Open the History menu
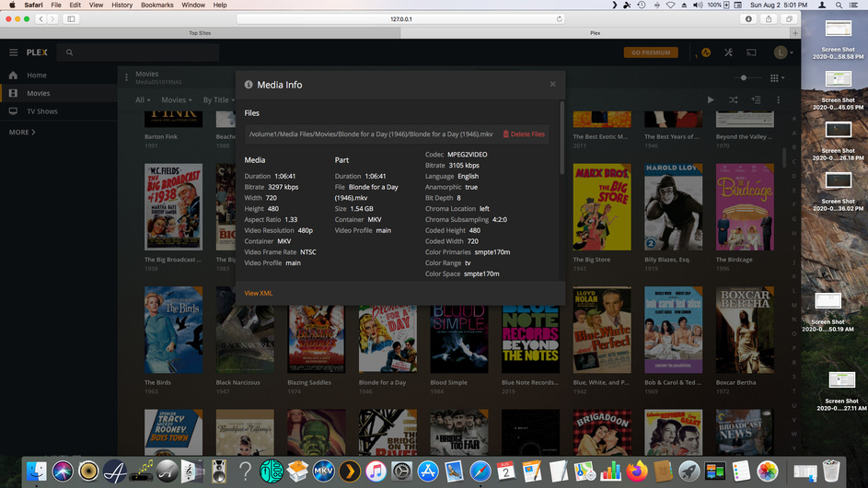The height and width of the screenshot is (488, 868). 122,5
